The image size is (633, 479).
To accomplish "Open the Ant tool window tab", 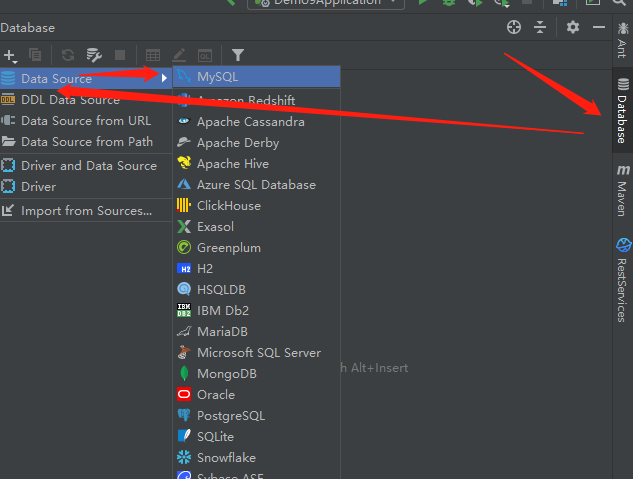I will 623,40.
